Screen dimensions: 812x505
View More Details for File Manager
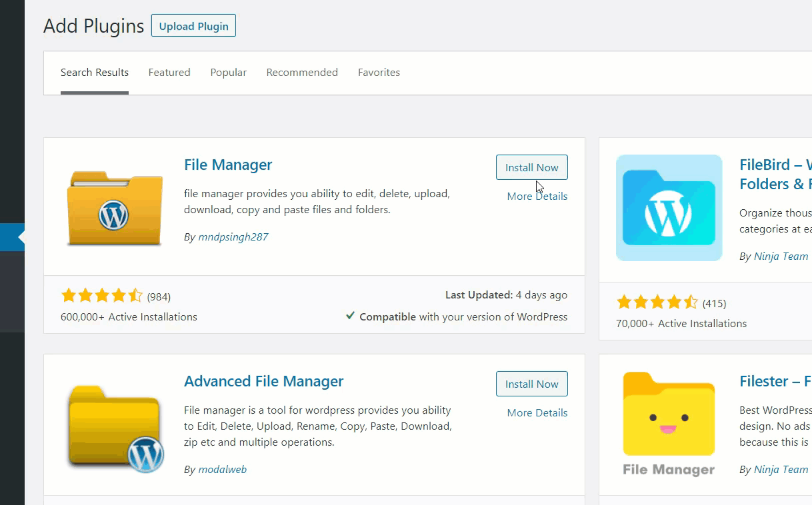click(537, 196)
